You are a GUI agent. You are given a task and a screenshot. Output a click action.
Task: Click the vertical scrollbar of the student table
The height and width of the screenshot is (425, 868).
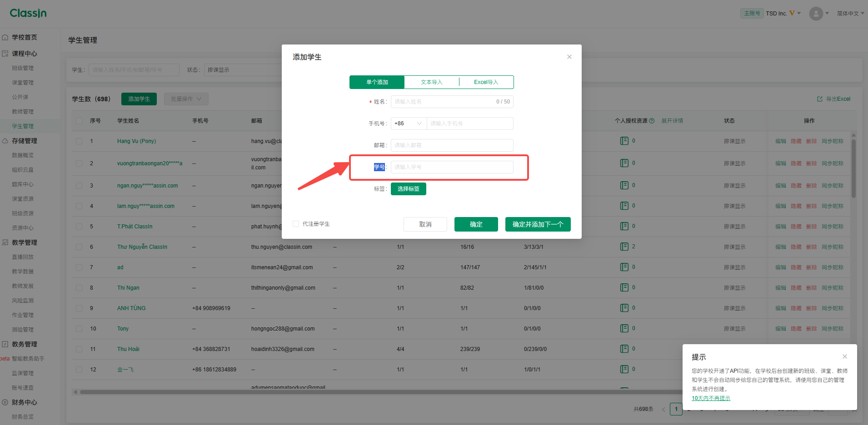[853, 168]
